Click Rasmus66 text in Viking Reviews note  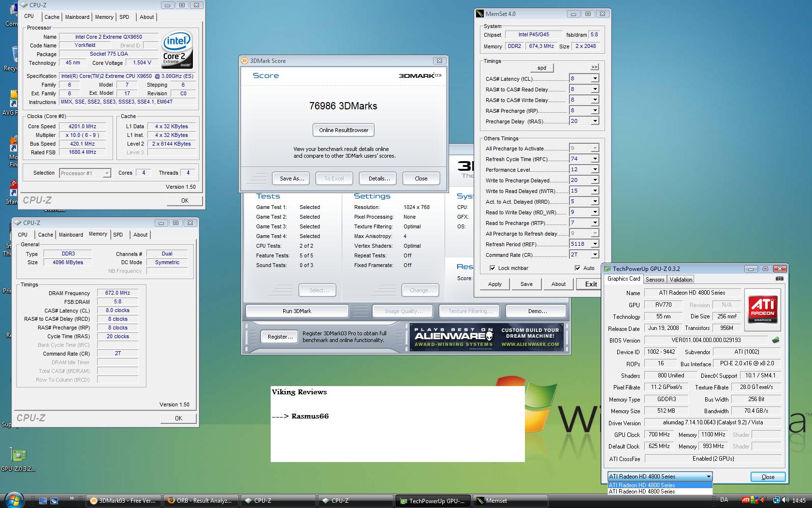click(x=310, y=416)
